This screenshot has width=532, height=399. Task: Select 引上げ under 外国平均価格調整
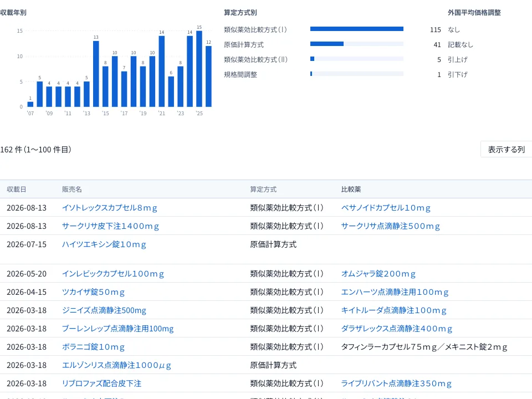[457, 59]
